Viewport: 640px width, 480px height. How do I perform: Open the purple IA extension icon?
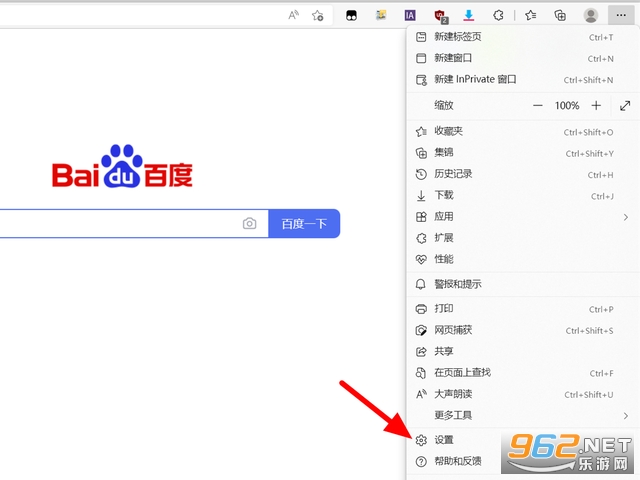coord(410,16)
